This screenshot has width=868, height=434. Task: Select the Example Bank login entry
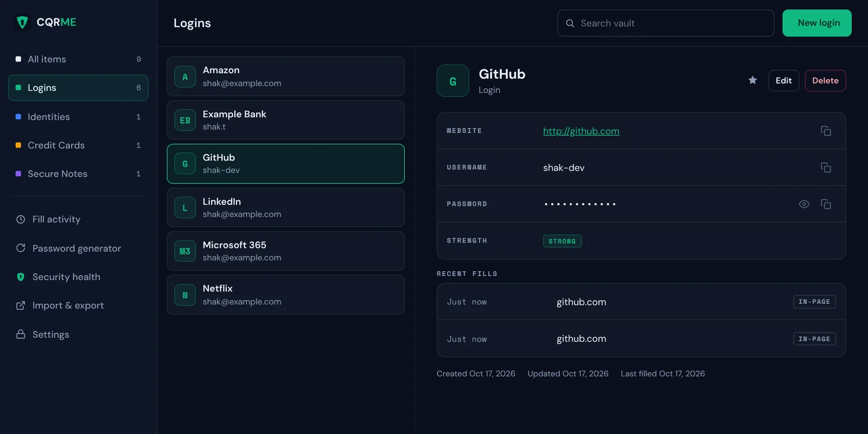tap(286, 120)
